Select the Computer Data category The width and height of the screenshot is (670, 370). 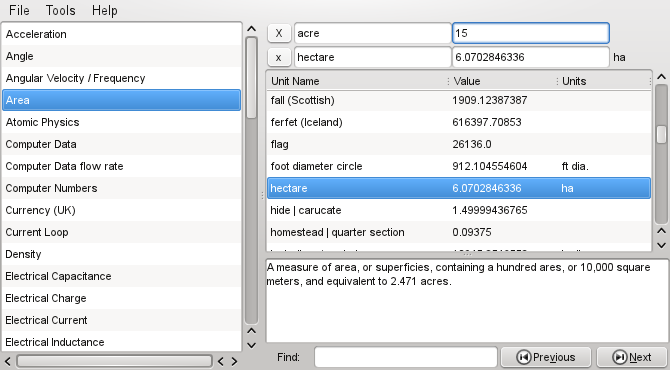[x=121, y=144]
